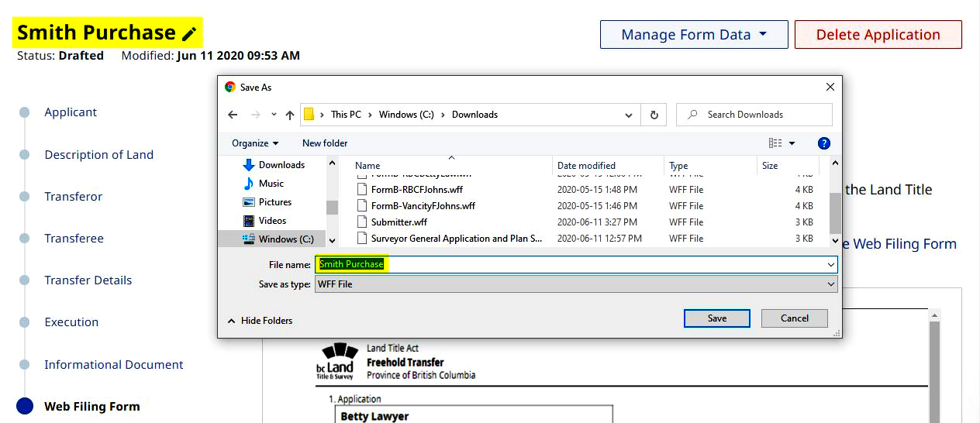Screen dimensions: 980x423
Task: Select the Submitter.wff file
Action: (399, 222)
